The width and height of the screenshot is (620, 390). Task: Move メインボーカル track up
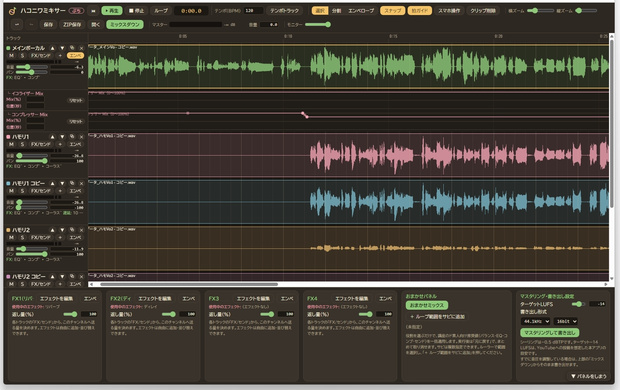tap(52, 48)
